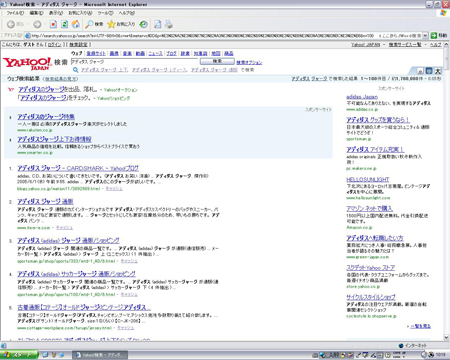Open the first quick launch icon in taskbar
450x360 pixels.
point(45,355)
